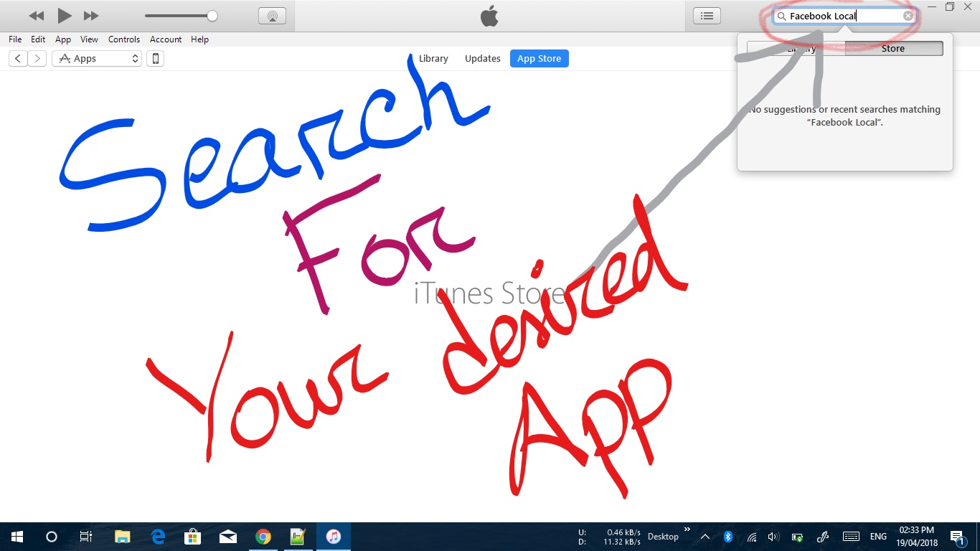The image size is (980, 551).
Task: Go back with the left chevron button
Action: (18, 59)
